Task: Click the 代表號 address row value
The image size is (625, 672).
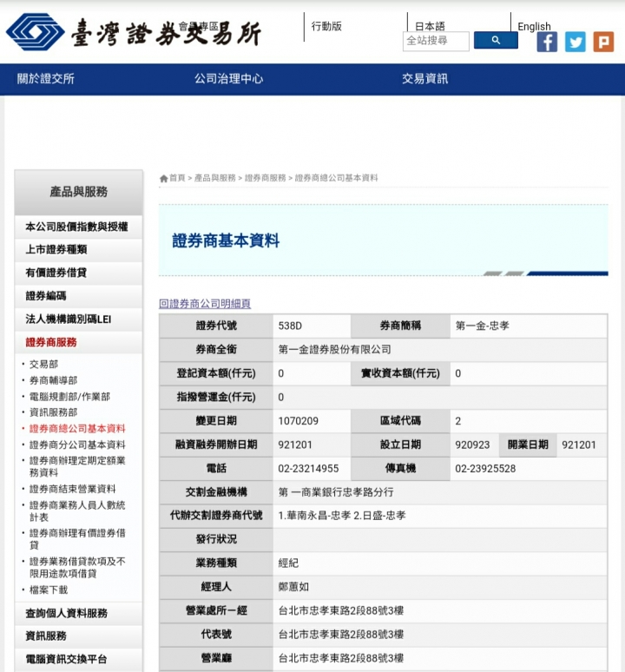Action: pos(341,635)
